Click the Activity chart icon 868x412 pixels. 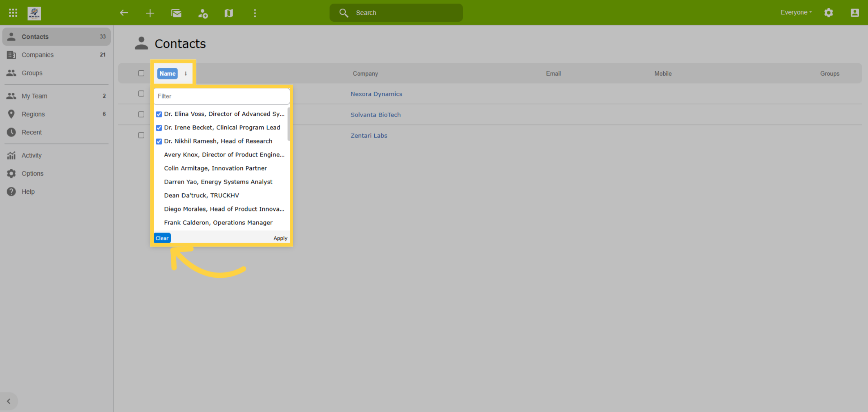12,155
